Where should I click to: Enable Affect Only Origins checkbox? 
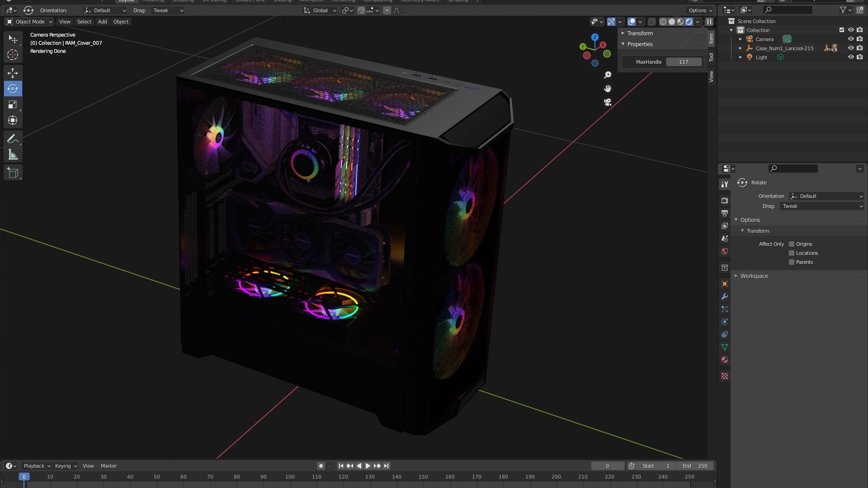pos(791,244)
